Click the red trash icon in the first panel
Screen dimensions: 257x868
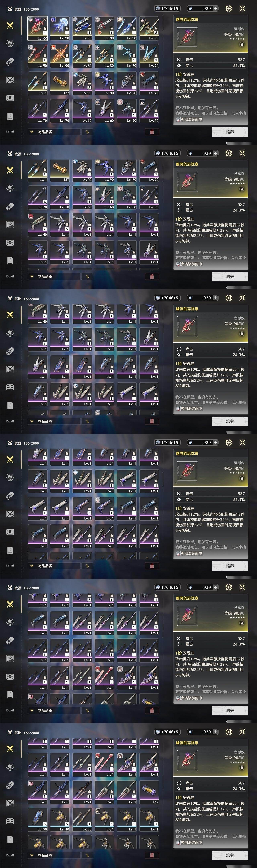click(152, 132)
